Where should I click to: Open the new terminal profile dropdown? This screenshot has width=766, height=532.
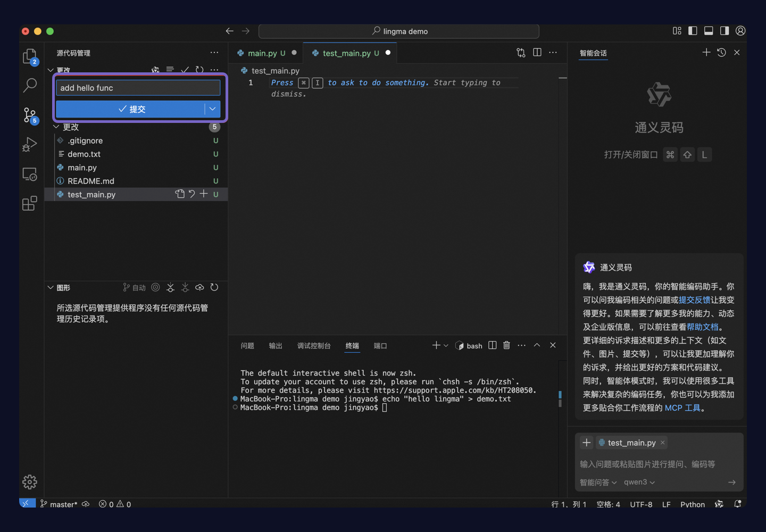(x=446, y=346)
